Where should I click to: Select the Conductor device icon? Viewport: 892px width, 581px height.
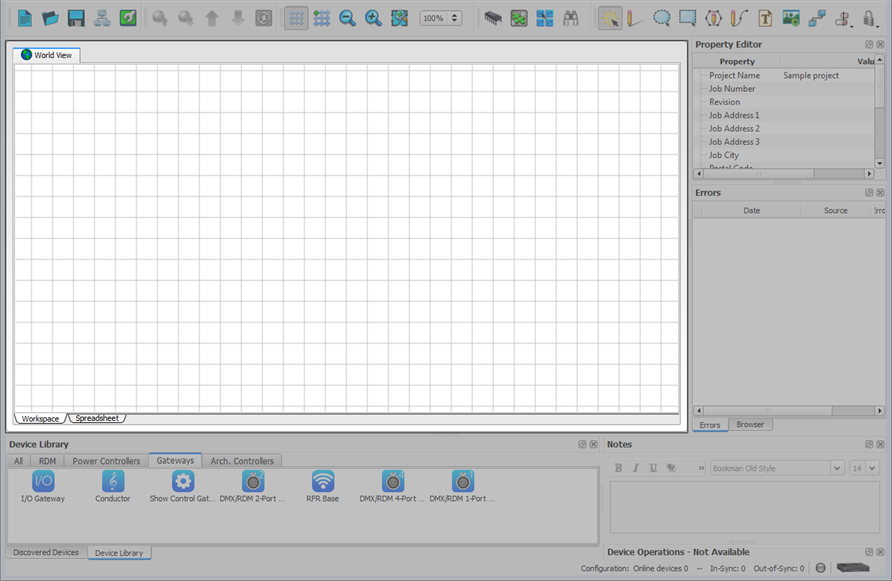point(113,482)
